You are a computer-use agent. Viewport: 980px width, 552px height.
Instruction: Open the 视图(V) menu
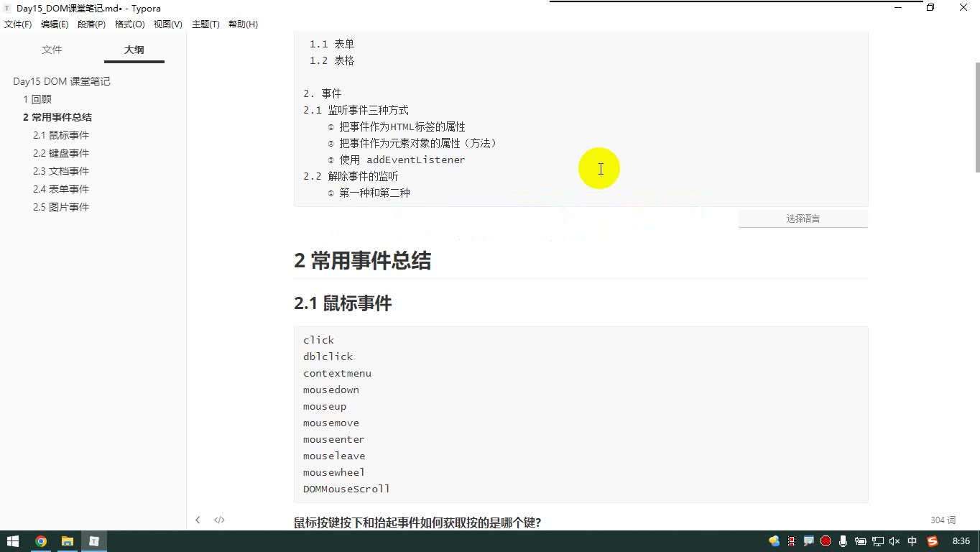pos(167,24)
